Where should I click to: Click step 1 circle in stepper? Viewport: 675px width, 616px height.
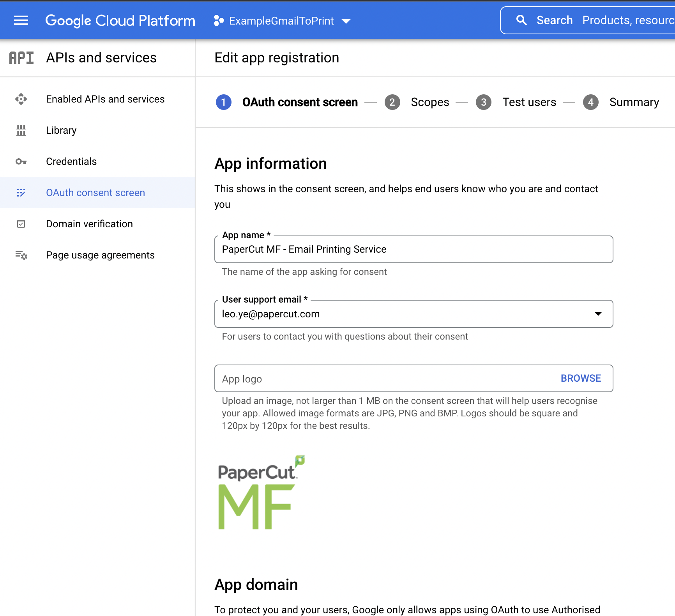[224, 102]
